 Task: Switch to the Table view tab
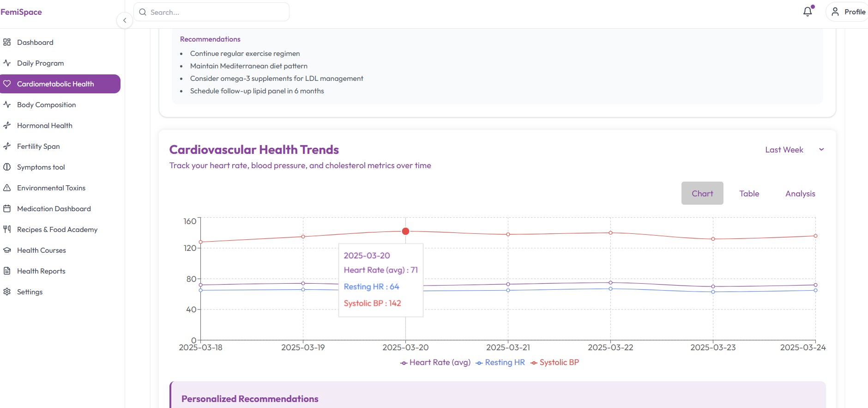[749, 193]
